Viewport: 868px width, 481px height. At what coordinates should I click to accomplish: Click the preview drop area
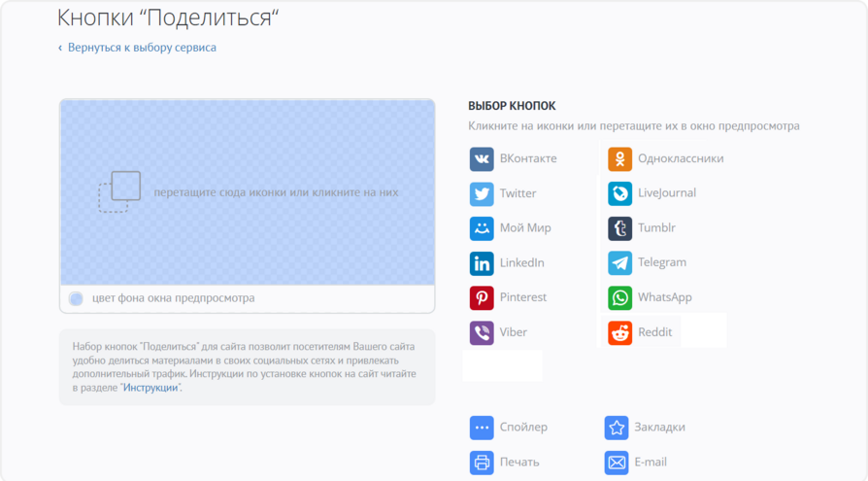pyautogui.click(x=247, y=192)
